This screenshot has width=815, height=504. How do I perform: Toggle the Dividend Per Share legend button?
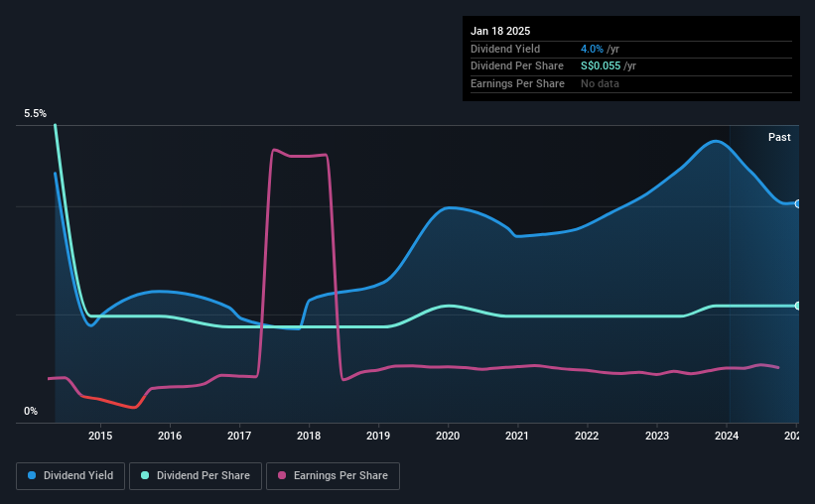(x=196, y=476)
